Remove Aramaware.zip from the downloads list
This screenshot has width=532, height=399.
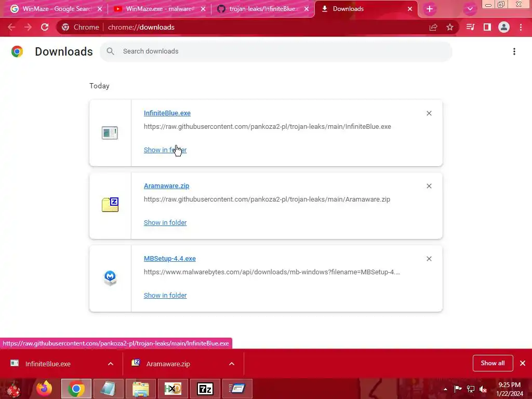(x=429, y=186)
